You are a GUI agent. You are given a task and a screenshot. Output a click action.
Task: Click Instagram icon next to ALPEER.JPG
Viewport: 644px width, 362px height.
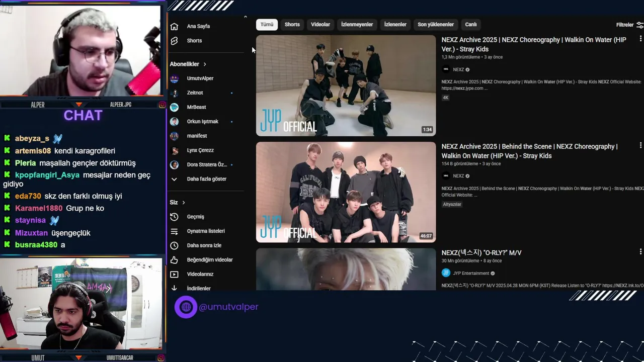coord(162,105)
